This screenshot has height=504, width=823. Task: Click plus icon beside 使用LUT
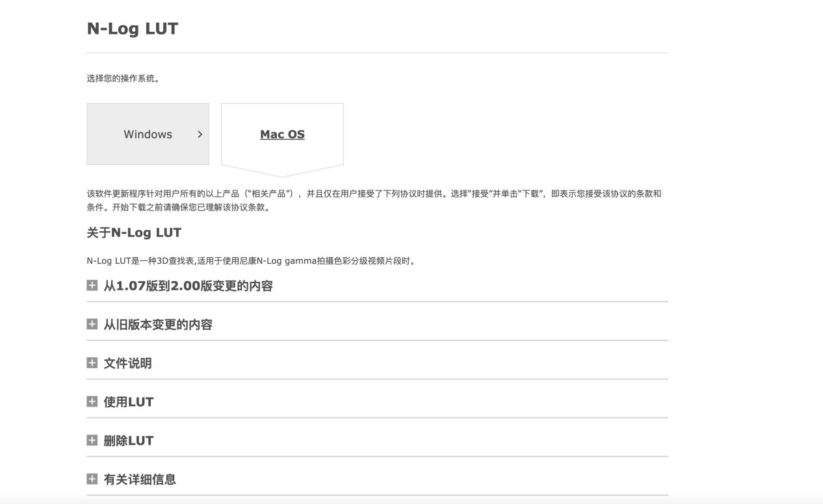coord(92,401)
